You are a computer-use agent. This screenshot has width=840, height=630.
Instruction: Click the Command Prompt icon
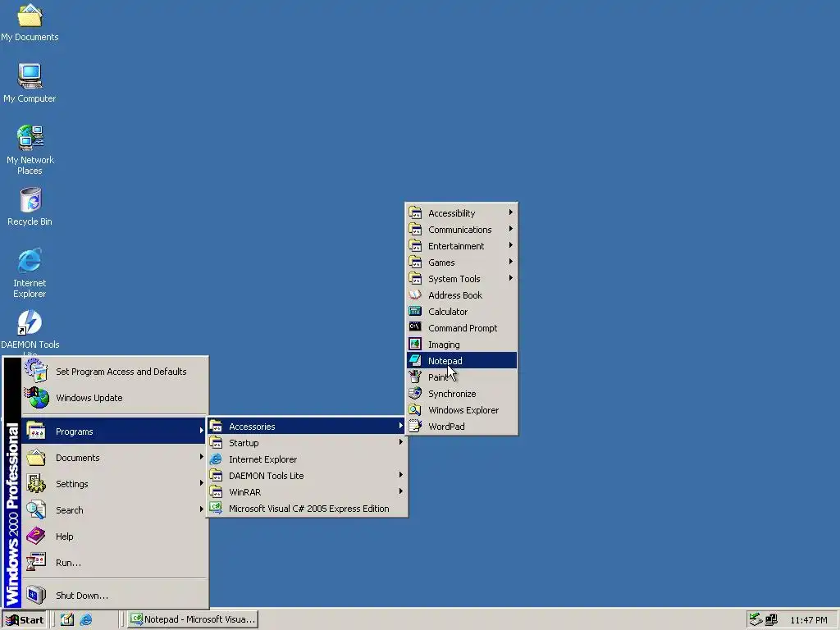(415, 327)
